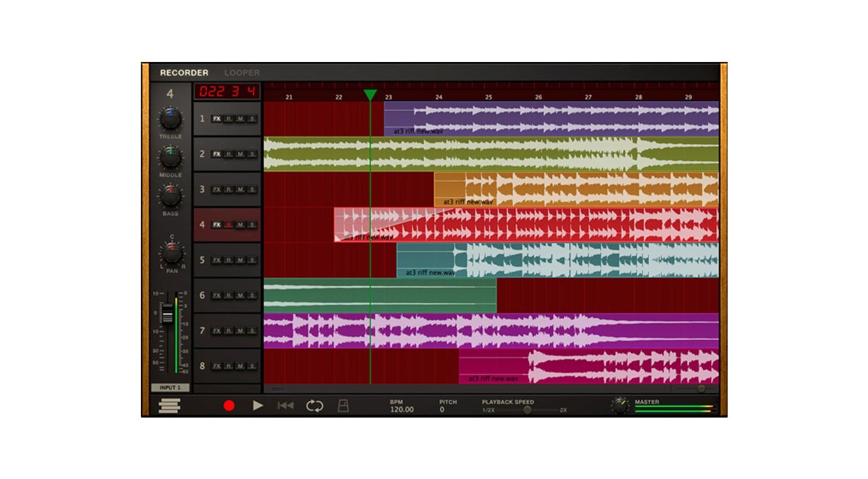The image size is (868, 479).
Task: Start playback with the play button
Action: (x=258, y=406)
